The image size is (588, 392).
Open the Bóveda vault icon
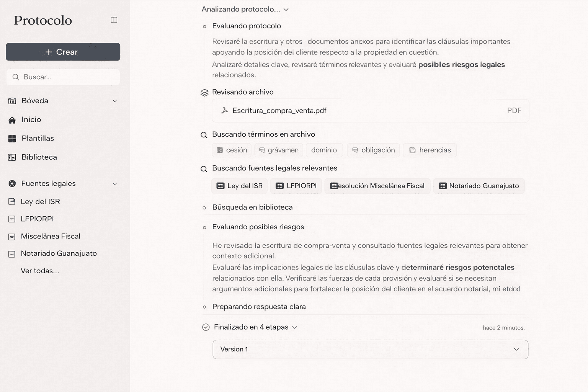tap(12, 101)
